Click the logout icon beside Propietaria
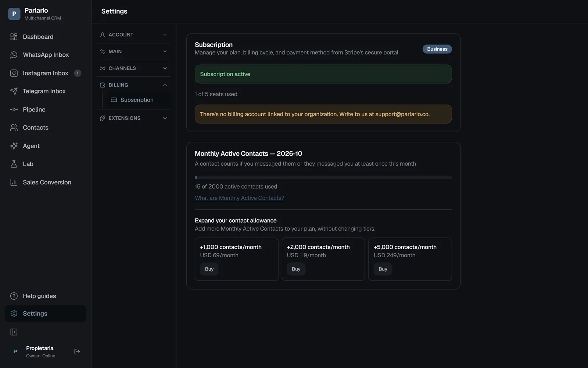588x368 pixels. (x=77, y=352)
